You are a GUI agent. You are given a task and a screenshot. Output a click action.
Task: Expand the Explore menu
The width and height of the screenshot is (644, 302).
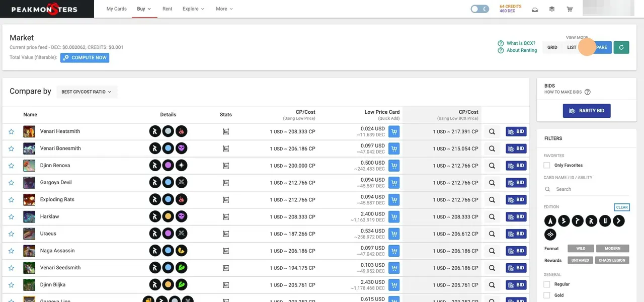(x=193, y=9)
